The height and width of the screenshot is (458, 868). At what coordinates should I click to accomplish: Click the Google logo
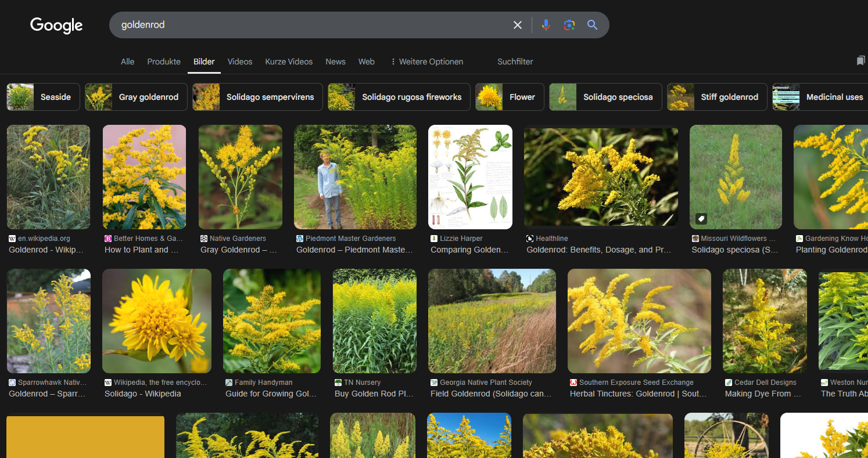(56, 25)
